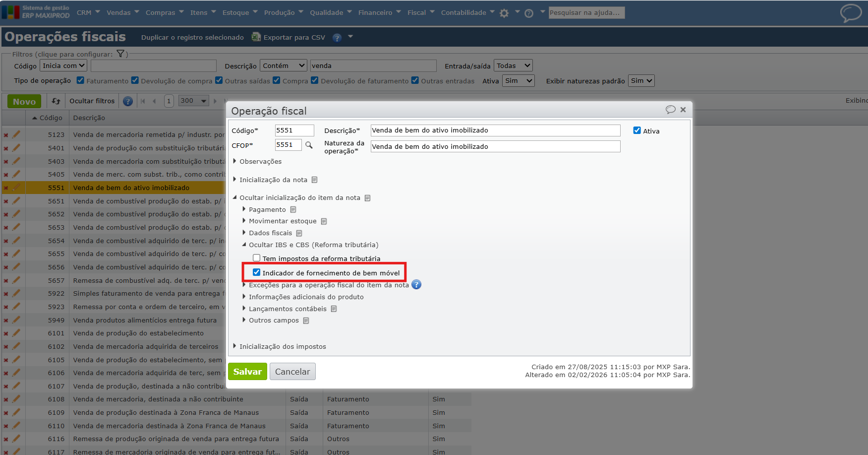
Task: Delete the row with code 6108
Action: (6, 399)
